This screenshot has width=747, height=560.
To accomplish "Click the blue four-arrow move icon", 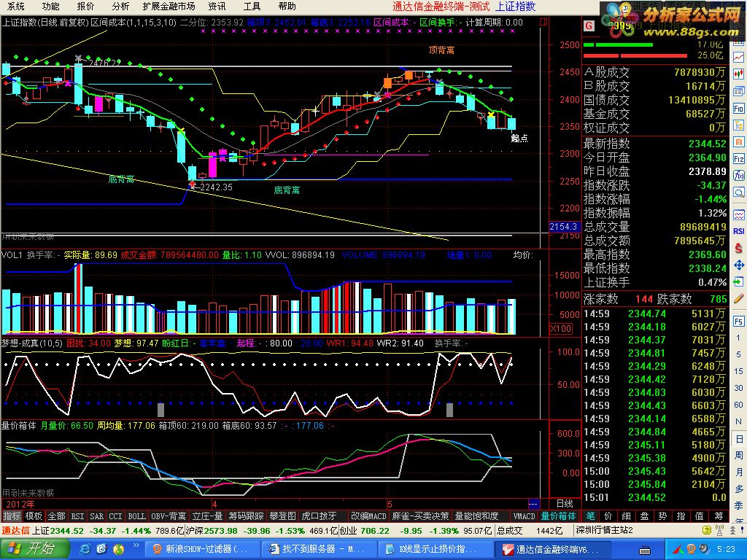I will pyautogui.click(x=739, y=265).
